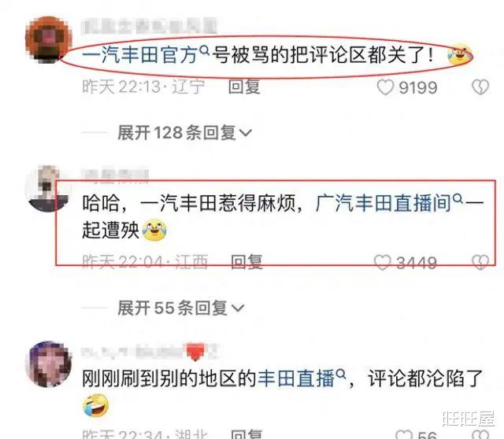The height and width of the screenshot is (439, 504).
Task: Open the 丰田直播 search link
Action: point(296,378)
